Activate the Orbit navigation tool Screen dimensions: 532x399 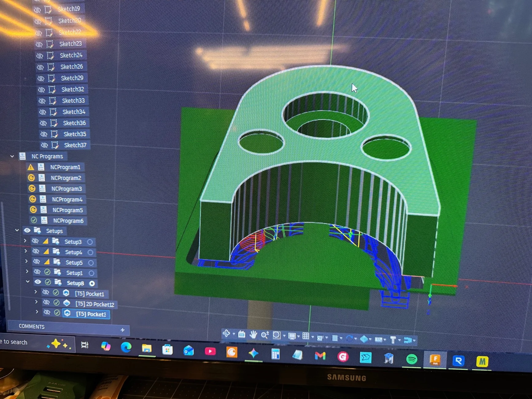tap(227, 334)
